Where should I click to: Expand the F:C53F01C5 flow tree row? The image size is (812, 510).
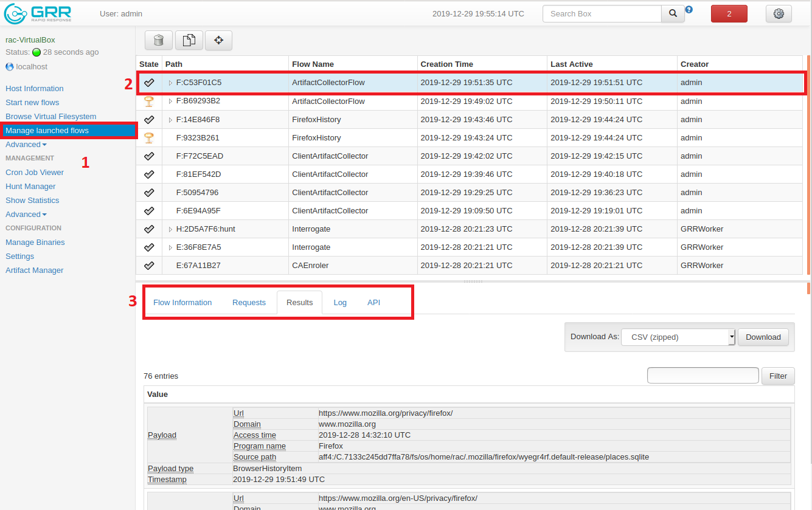(x=170, y=83)
